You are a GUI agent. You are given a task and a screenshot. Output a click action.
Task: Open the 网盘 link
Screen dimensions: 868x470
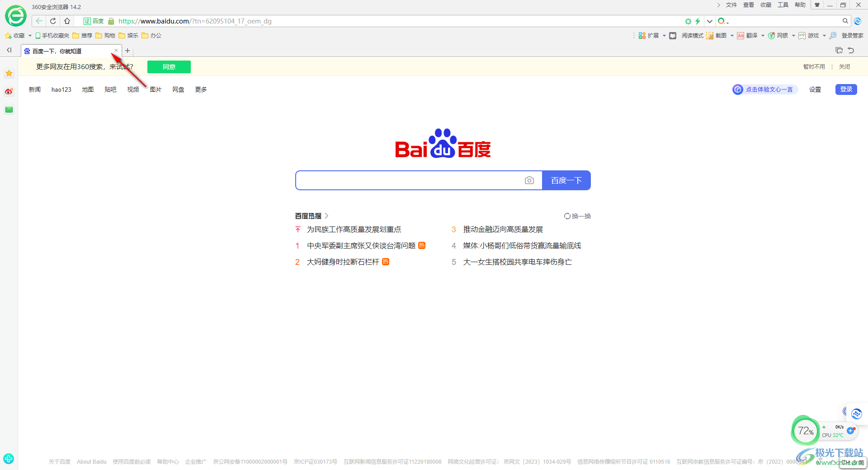pos(178,89)
